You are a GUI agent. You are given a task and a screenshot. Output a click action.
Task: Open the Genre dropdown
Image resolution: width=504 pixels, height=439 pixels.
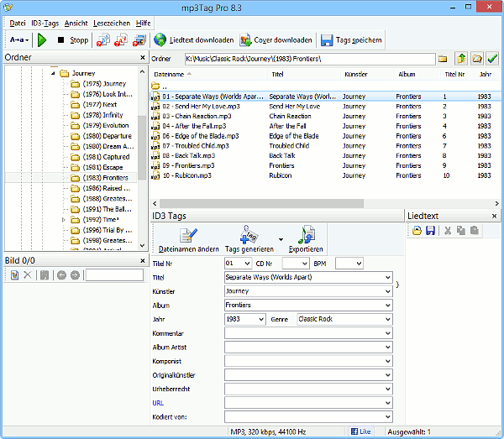[x=387, y=319]
